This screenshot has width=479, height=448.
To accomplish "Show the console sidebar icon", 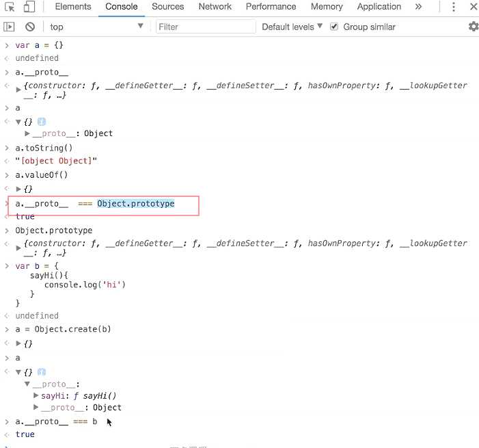I will click(9, 27).
